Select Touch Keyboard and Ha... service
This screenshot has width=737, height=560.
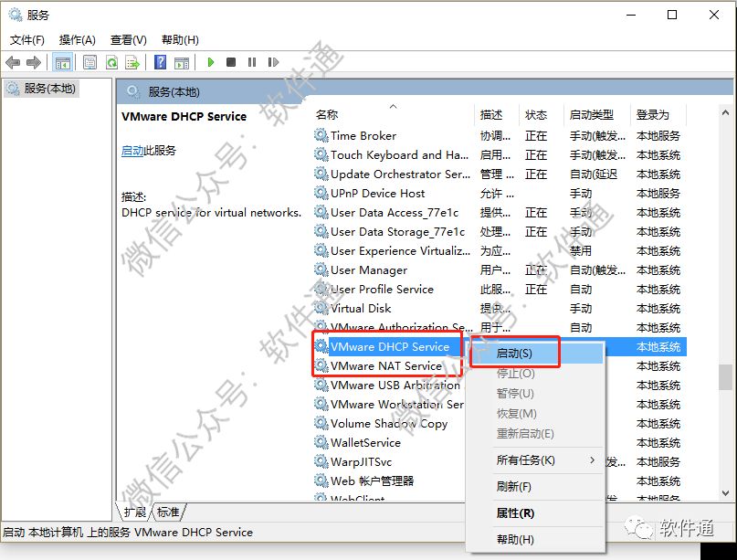399,155
